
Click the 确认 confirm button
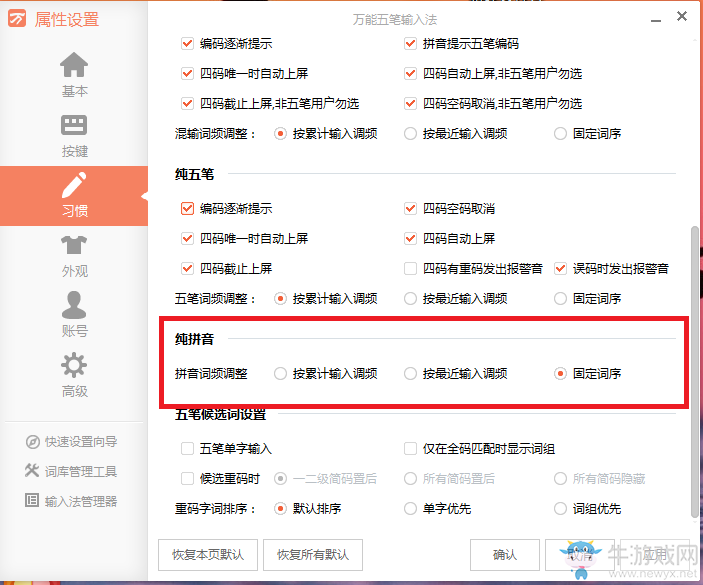pos(505,555)
